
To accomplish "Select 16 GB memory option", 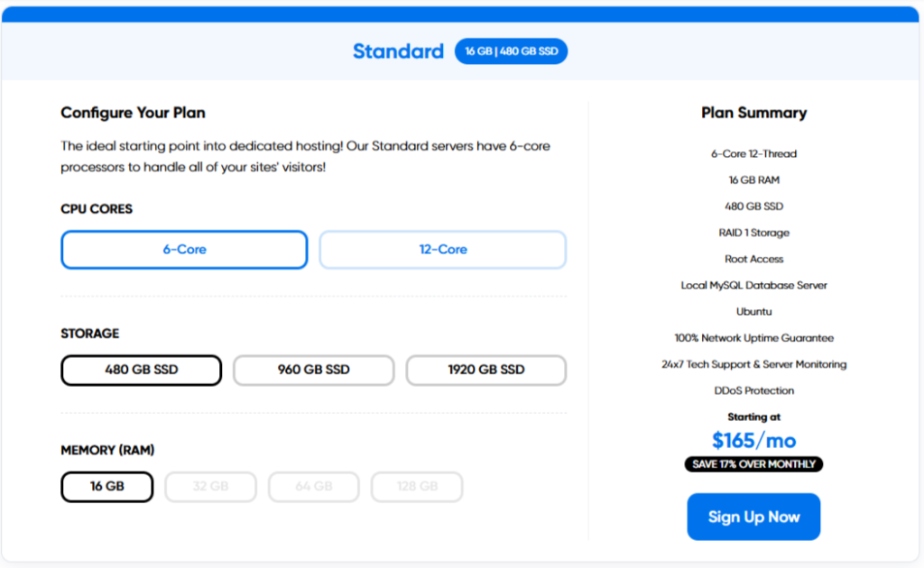I will 107,487.
